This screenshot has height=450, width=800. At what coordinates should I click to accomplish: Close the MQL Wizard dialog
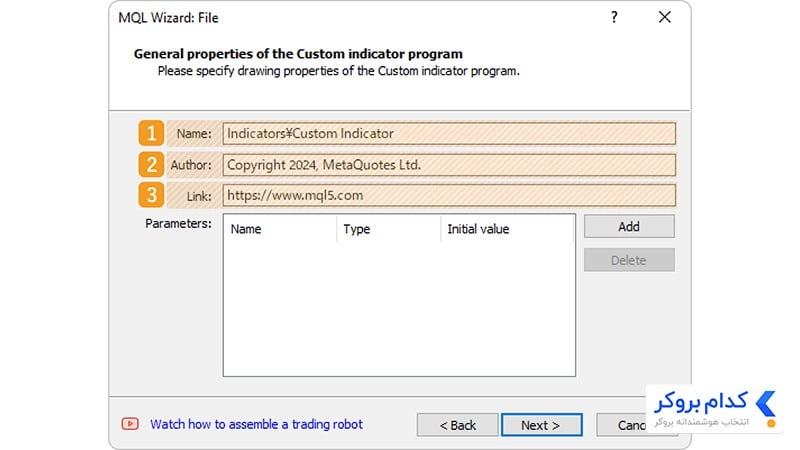(x=664, y=17)
